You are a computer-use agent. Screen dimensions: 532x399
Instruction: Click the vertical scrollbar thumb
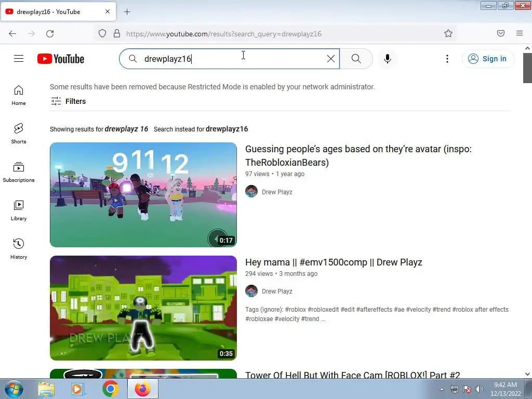tap(527, 68)
